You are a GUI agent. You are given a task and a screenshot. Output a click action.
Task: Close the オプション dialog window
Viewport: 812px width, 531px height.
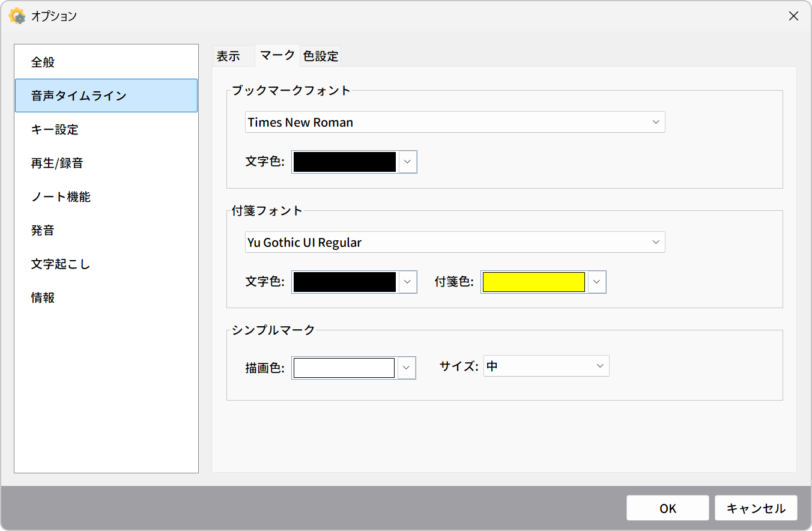793,16
